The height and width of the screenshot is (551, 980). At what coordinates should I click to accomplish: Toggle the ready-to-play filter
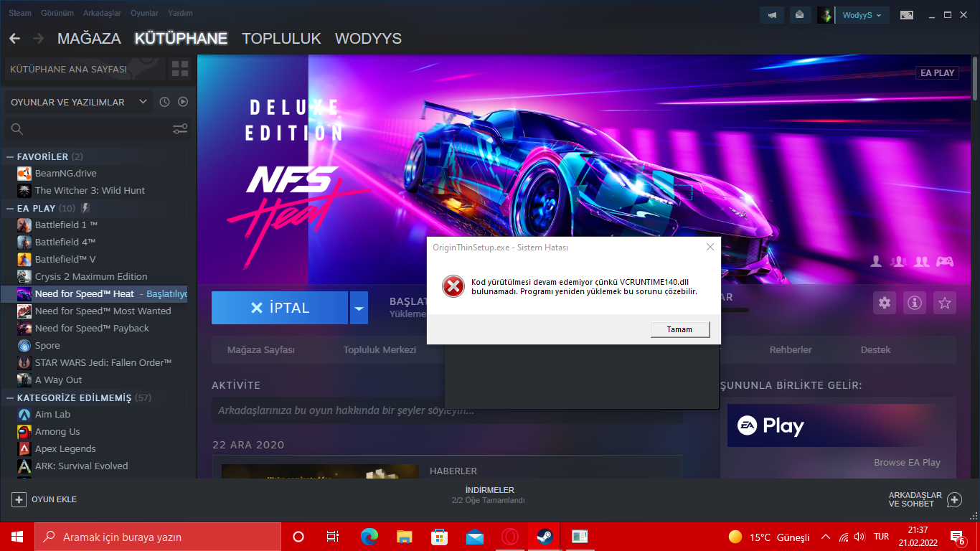point(183,102)
